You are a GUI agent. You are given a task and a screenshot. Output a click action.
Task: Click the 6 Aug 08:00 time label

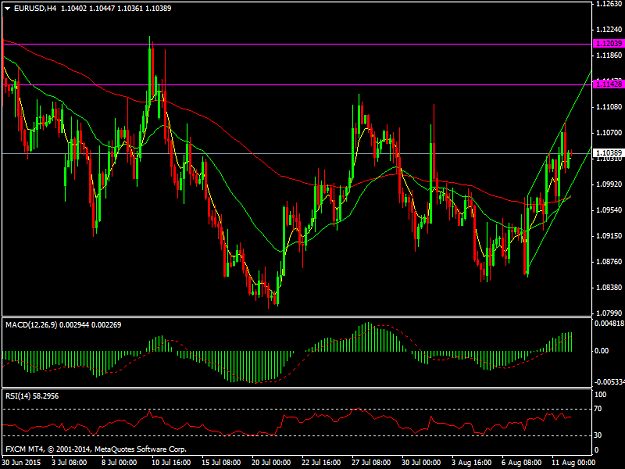click(521, 463)
